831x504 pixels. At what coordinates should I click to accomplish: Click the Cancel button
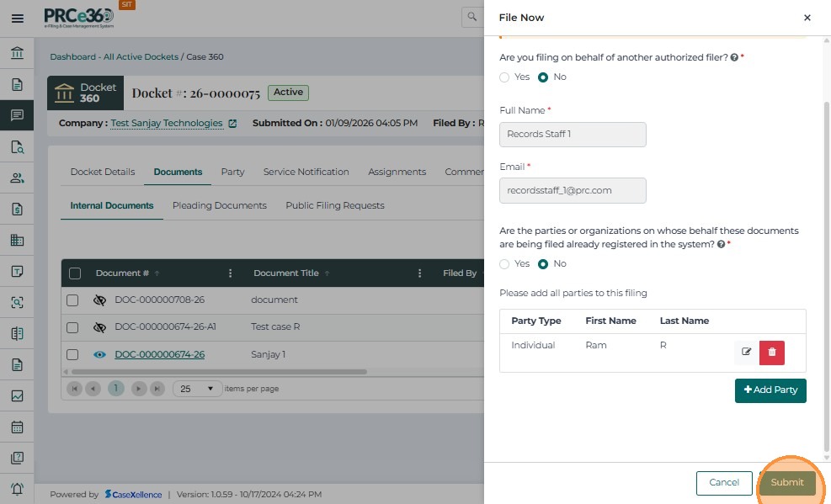(x=723, y=483)
